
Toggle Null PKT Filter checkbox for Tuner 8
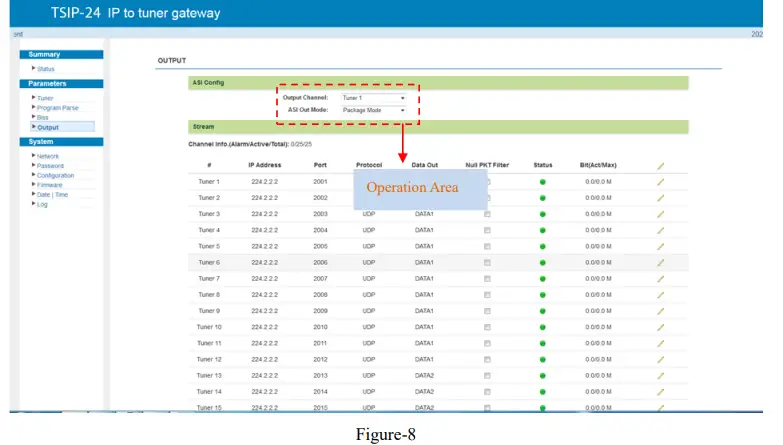tap(487, 295)
